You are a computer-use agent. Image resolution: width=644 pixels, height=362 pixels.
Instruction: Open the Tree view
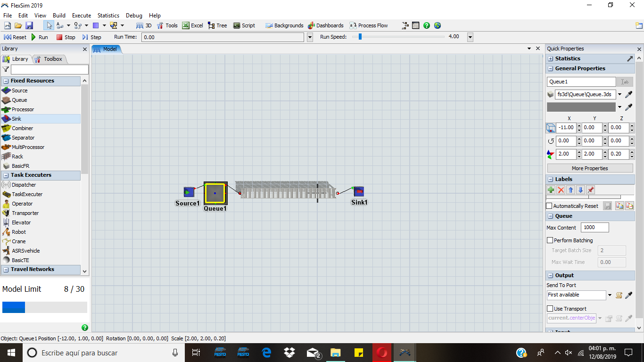217,25
